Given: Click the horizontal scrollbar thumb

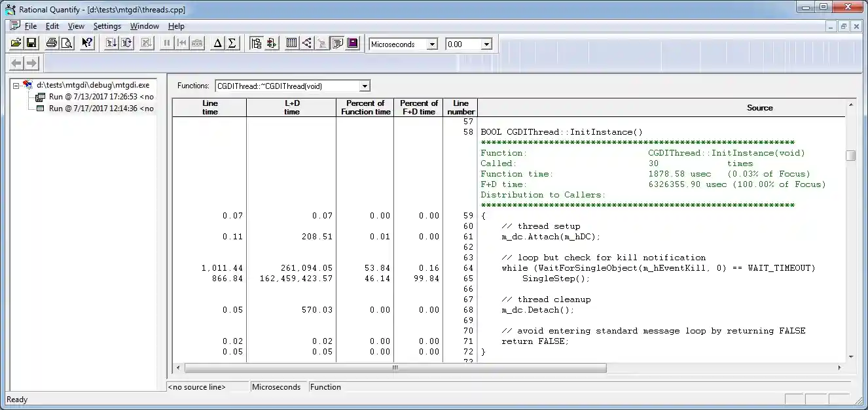Looking at the screenshot, I should pos(395,368).
